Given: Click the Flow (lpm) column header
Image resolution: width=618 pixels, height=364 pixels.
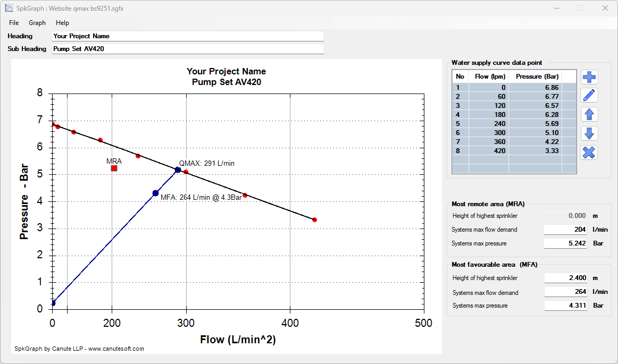Looking at the screenshot, I should point(489,76).
